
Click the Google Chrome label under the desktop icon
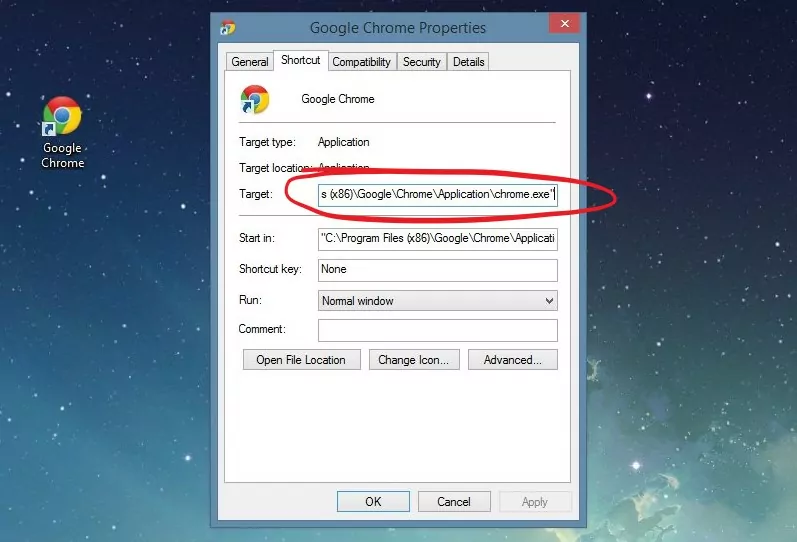[x=63, y=155]
